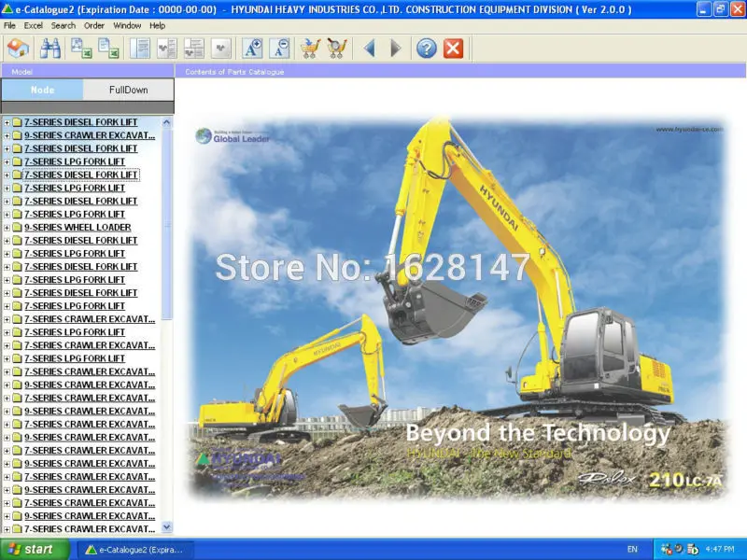Click the first export to Excel icon
Viewport: 747px width, 560px height.
coord(81,49)
